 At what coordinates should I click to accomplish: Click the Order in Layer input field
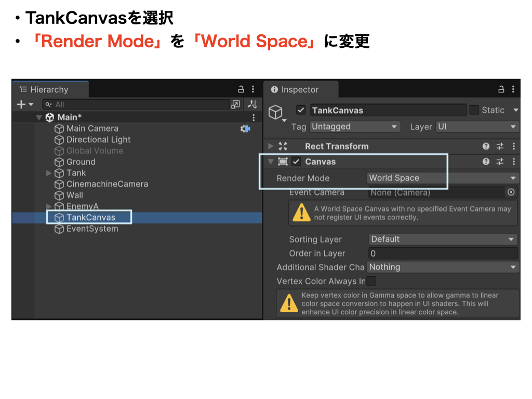point(443,254)
